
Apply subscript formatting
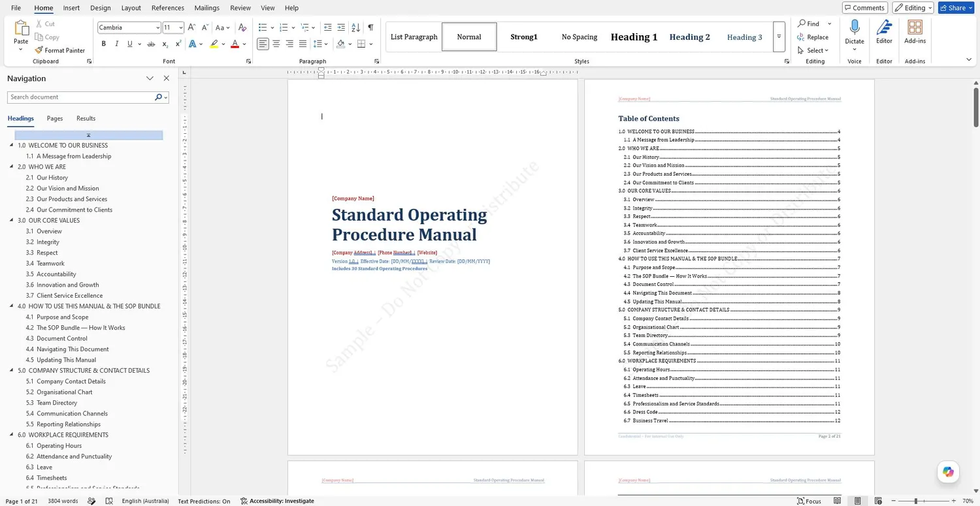point(165,44)
